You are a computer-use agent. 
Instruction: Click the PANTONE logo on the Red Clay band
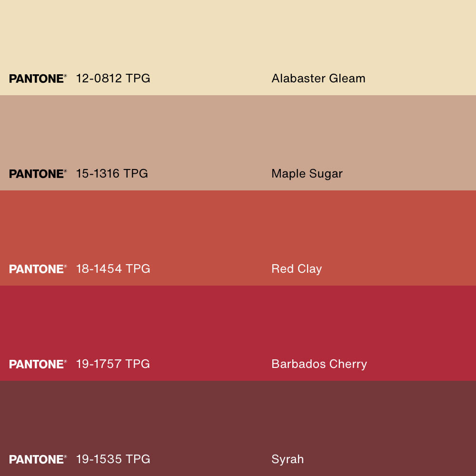(38, 269)
